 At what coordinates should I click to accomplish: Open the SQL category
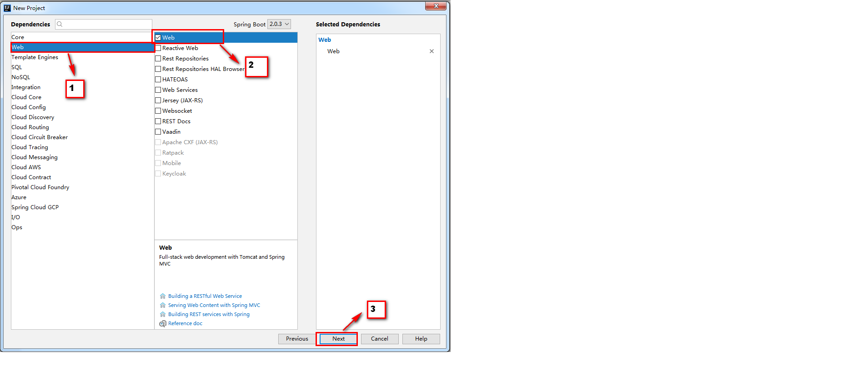click(82, 67)
